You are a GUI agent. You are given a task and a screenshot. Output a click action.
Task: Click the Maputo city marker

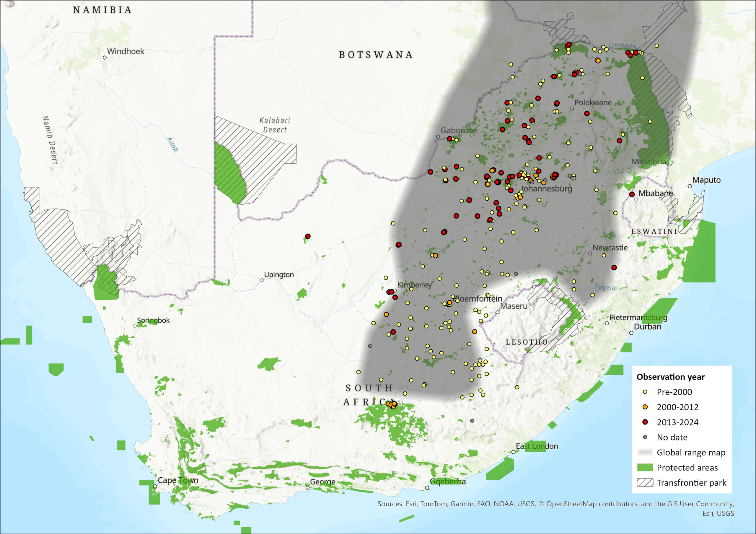690,186
